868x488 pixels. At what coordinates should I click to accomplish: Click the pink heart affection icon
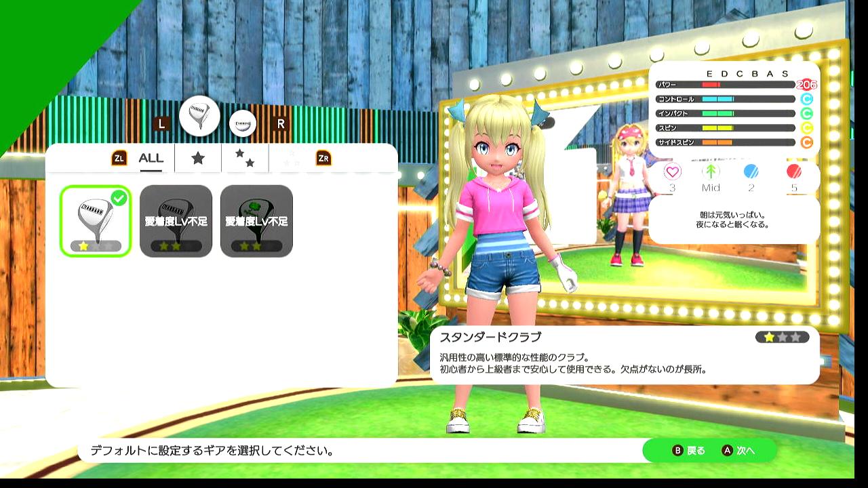pos(672,171)
